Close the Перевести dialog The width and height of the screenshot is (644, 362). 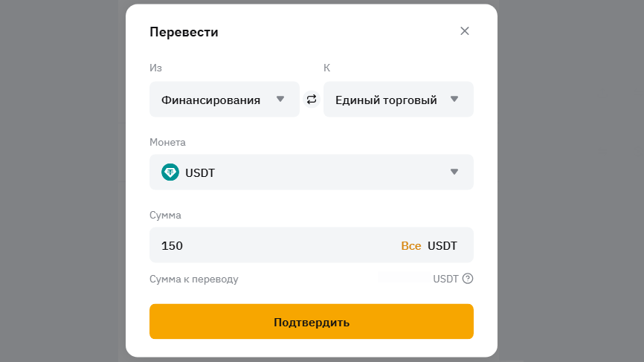click(x=465, y=31)
